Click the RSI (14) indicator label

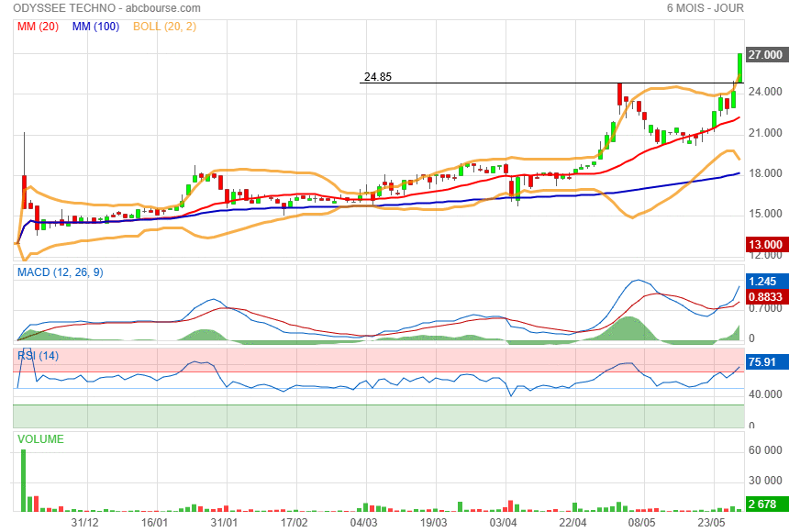39,356
